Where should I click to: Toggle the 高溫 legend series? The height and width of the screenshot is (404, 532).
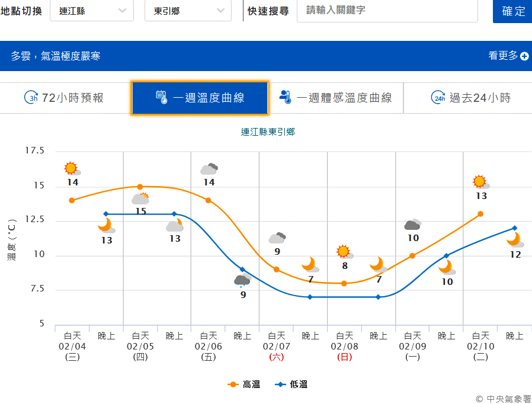click(244, 384)
